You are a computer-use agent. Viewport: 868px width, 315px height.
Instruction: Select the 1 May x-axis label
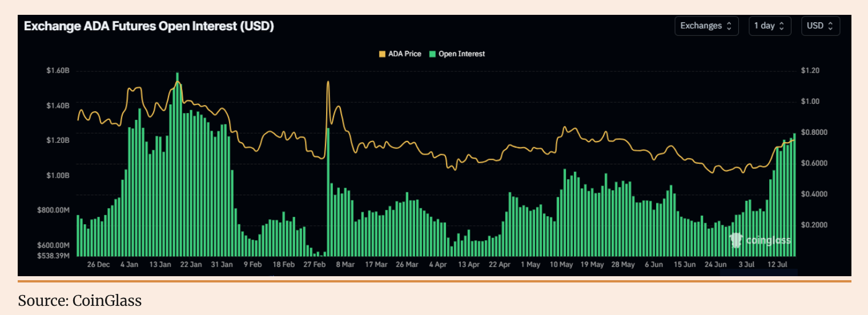(531, 265)
